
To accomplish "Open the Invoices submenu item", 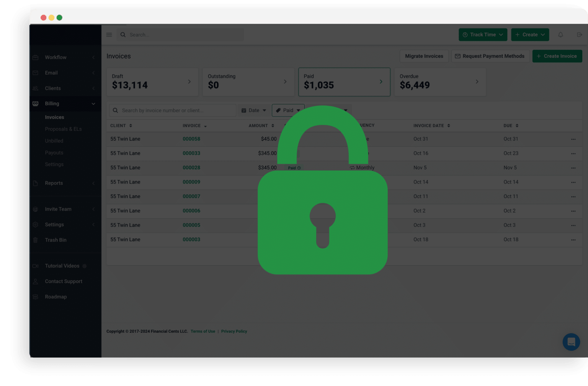I will [54, 118].
